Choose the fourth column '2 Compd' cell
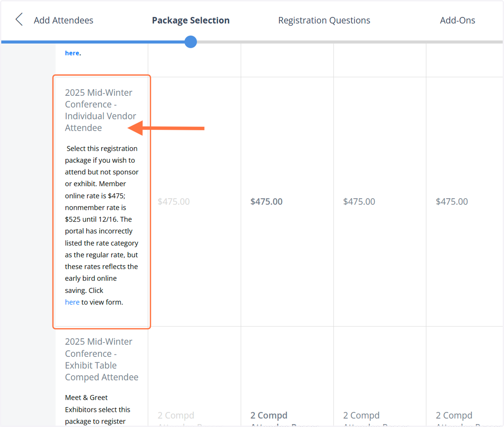 click(454, 415)
